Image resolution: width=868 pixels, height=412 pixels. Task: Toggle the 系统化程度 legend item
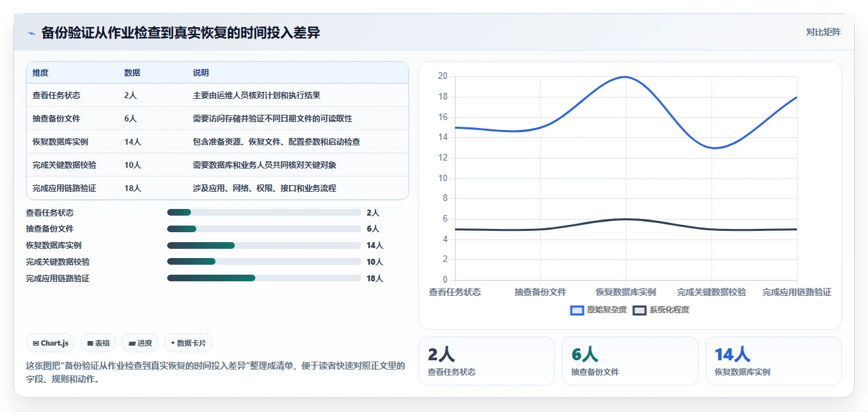coord(661,310)
